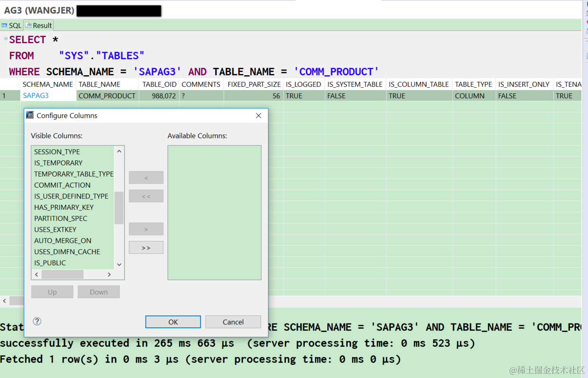Collapse the SELECT statement fold marker
This screenshot has width=588, height=378.
(6, 39)
